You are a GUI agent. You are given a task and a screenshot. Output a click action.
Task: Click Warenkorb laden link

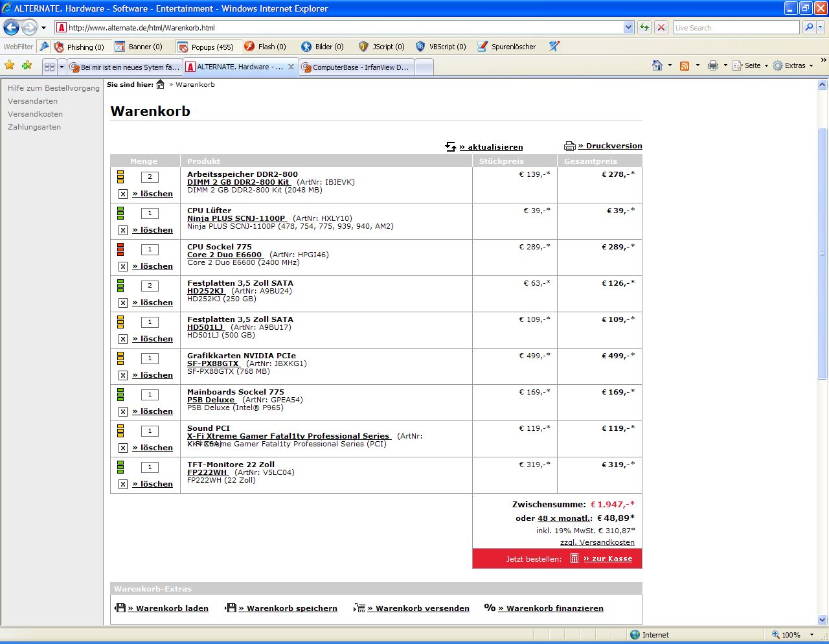[x=168, y=608]
